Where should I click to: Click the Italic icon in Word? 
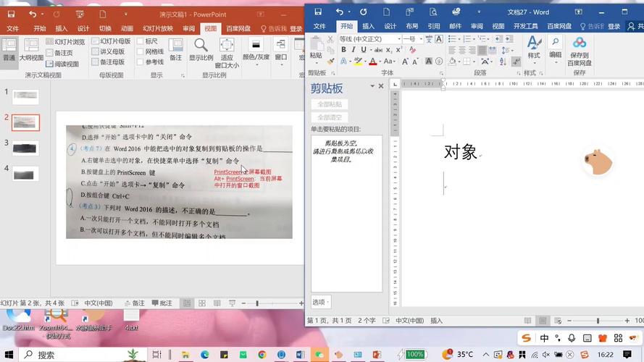point(354,50)
